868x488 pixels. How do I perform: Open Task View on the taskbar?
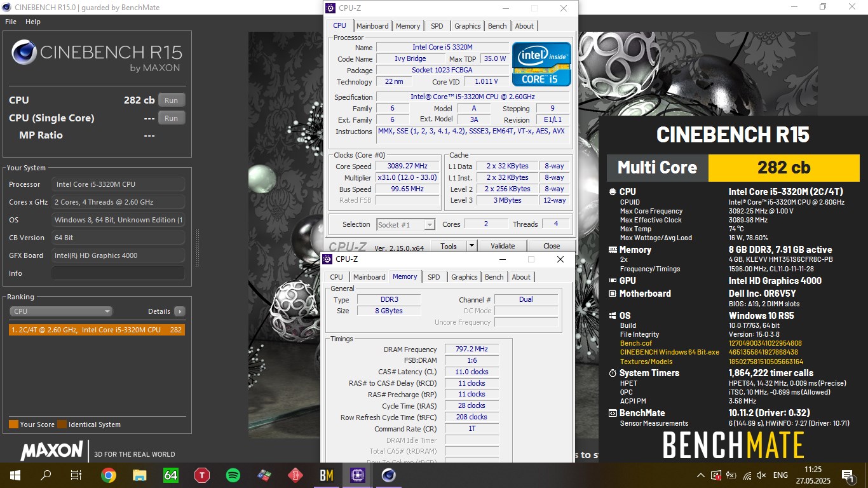click(76, 475)
